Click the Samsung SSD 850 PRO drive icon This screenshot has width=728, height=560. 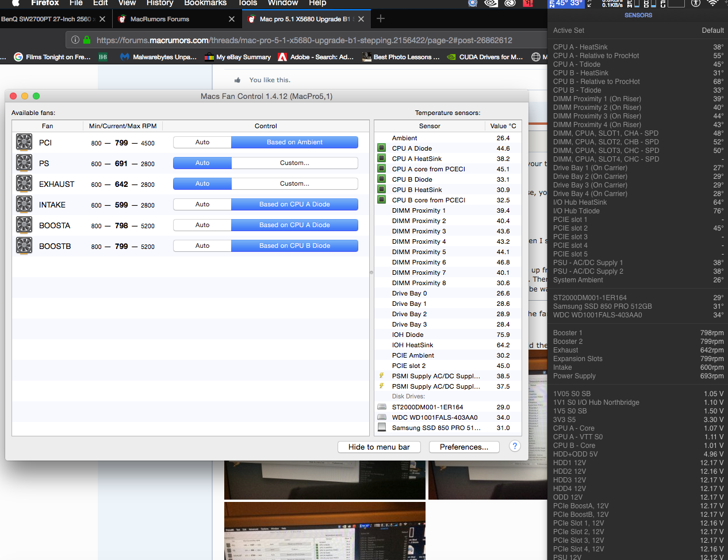(381, 427)
